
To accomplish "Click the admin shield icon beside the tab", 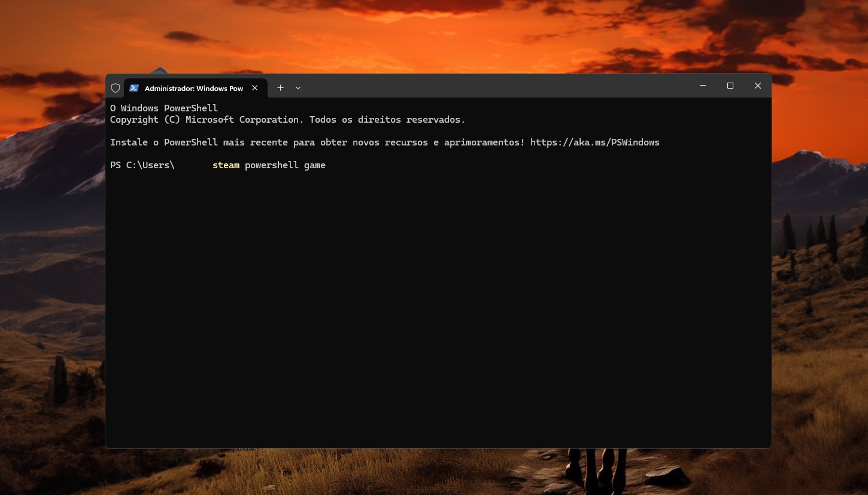I will (x=116, y=87).
